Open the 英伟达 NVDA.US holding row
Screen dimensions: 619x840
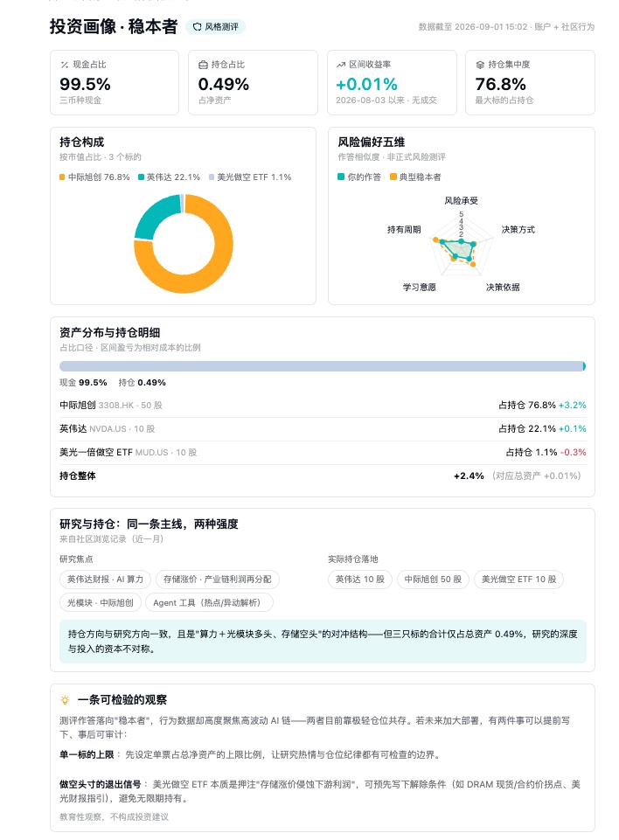(323, 429)
